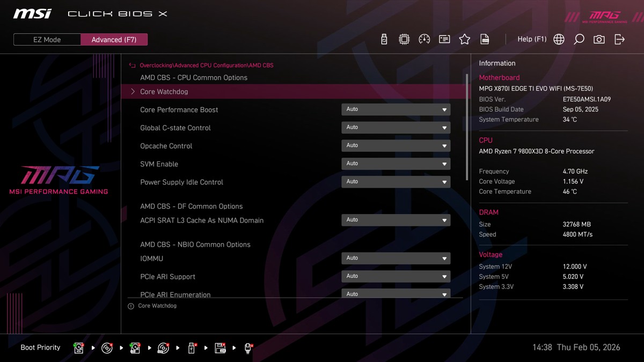
Task: Select the USB flash drive boot device icon
Action: coord(192,348)
